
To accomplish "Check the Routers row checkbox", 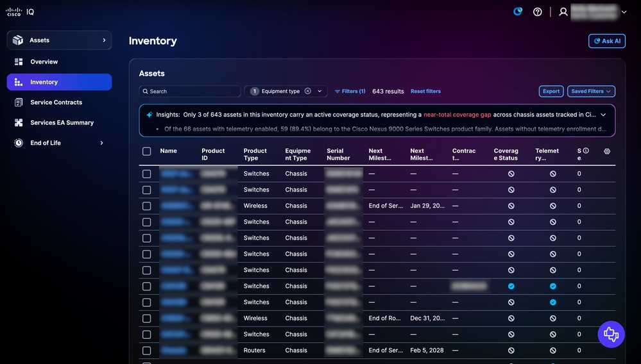I will point(147,351).
